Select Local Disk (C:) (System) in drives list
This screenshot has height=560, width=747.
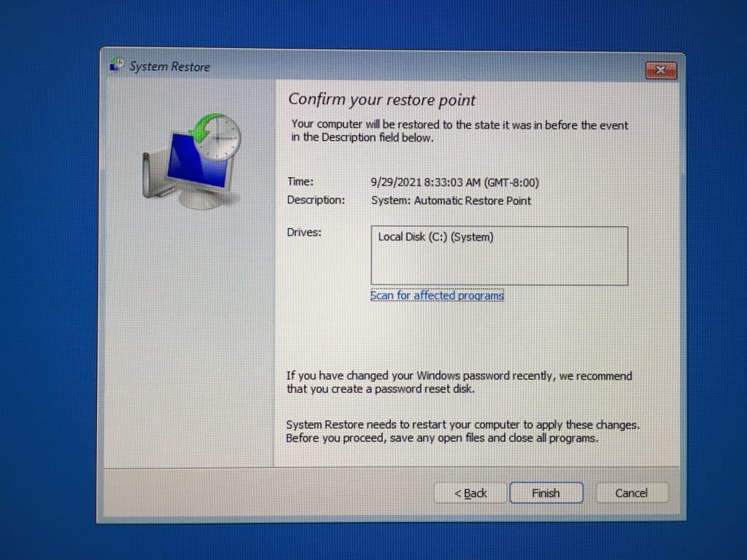point(436,237)
